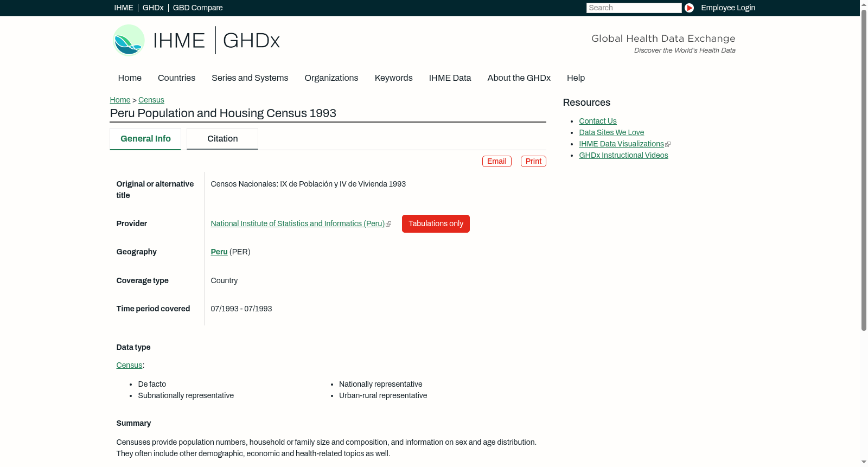Image resolution: width=868 pixels, height=467 pixels.
Task: Click the external link icon after IHME Data Visualizations
Action: (668, 144)
